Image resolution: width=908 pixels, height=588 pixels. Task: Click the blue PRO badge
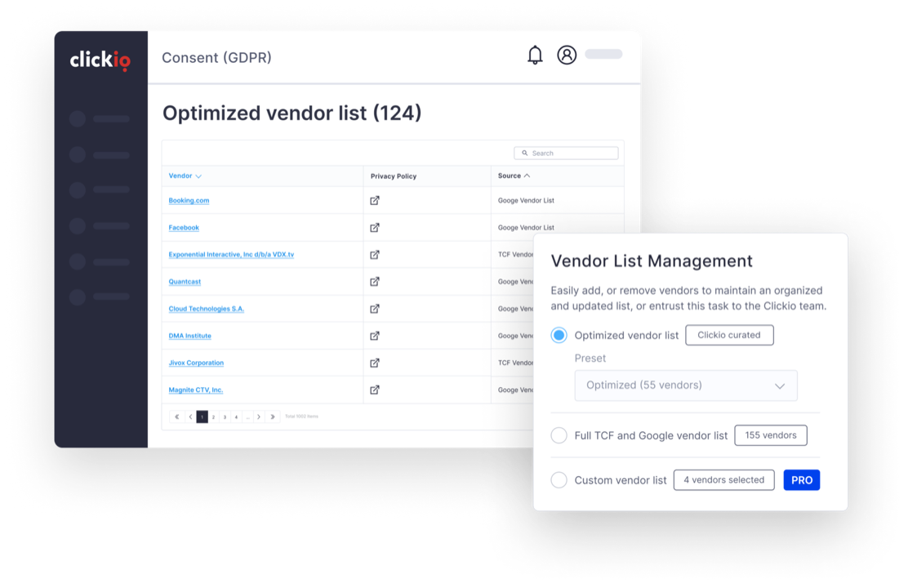click(802, 479)
